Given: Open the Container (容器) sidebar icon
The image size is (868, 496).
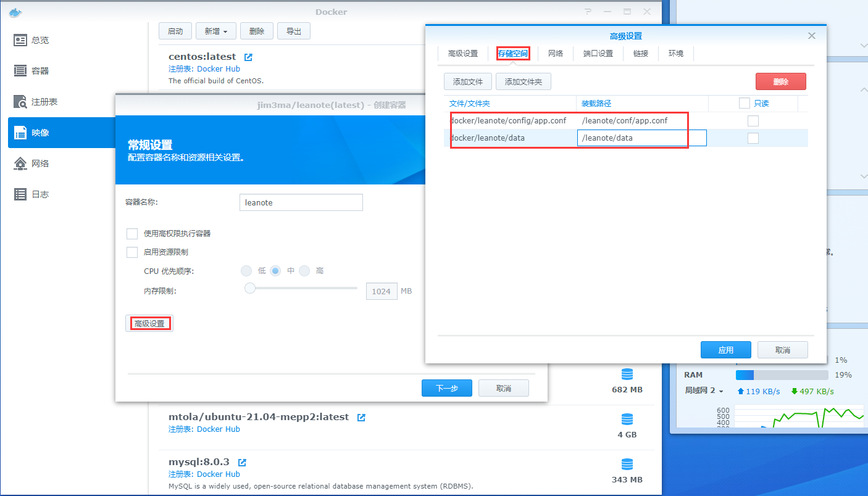Looking at the screenshot, I should pos(20,71).
